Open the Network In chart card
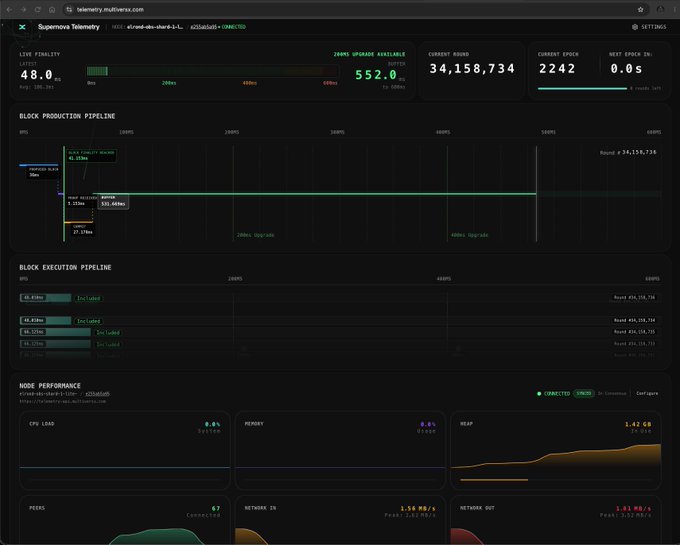Screen dimensions: 680x545 (340, 520)
